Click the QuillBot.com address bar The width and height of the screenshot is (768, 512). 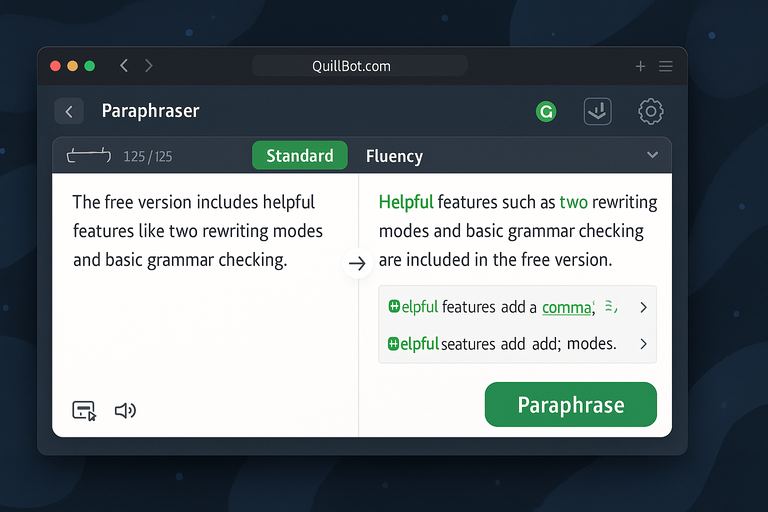coord(360,66)
